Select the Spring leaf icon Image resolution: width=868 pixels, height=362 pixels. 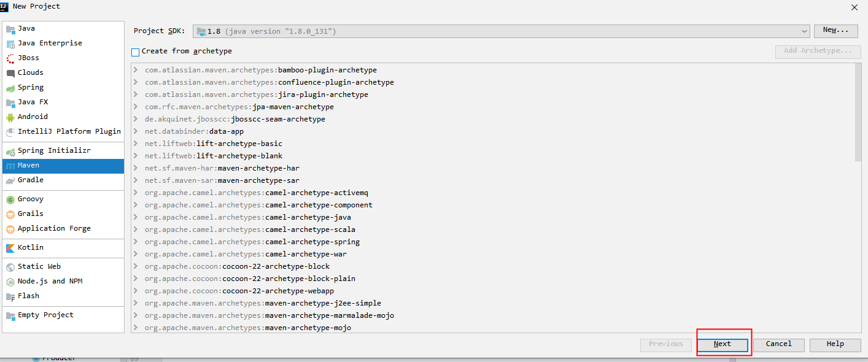coord(10,88)
